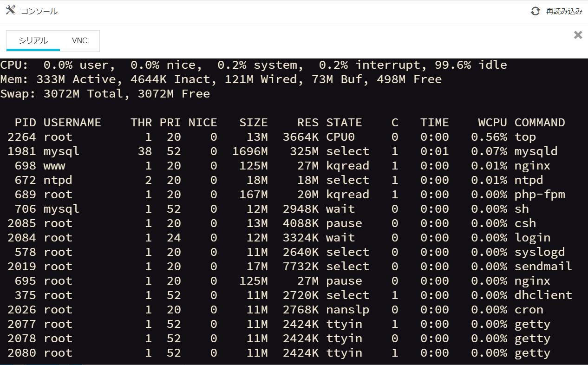This screenshot has width=588, height=365.
Task: Click the CPU0 state value
Action: (x=340, y=137)
